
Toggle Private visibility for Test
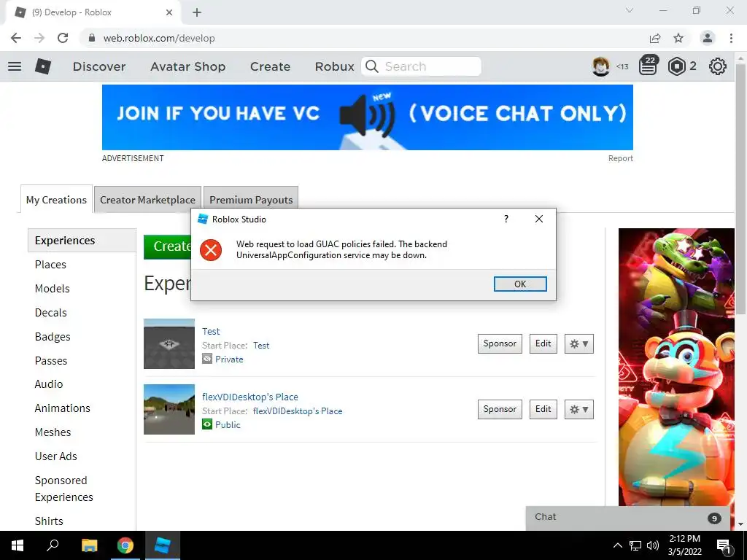222,359
